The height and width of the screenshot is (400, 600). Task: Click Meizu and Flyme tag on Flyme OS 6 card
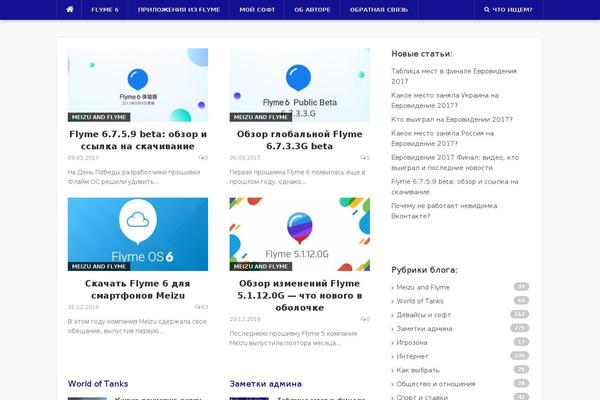click(99, 266)
